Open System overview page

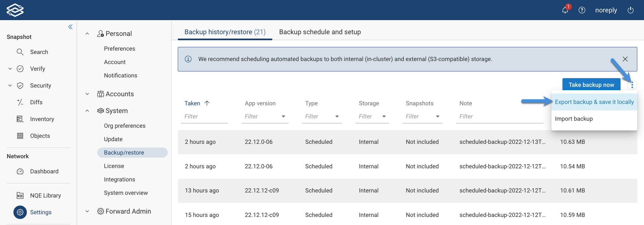click(x=126, y=193)
